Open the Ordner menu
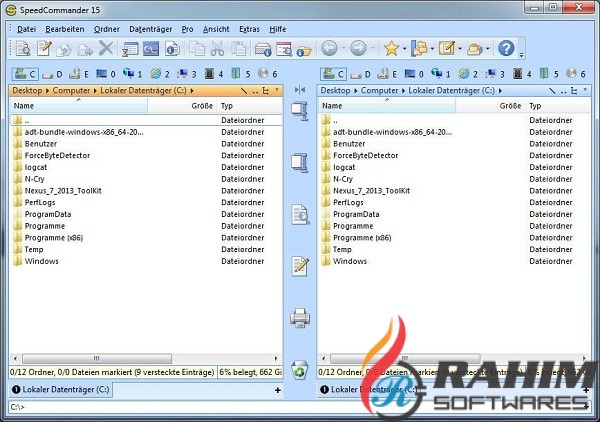 pos(106,29)
